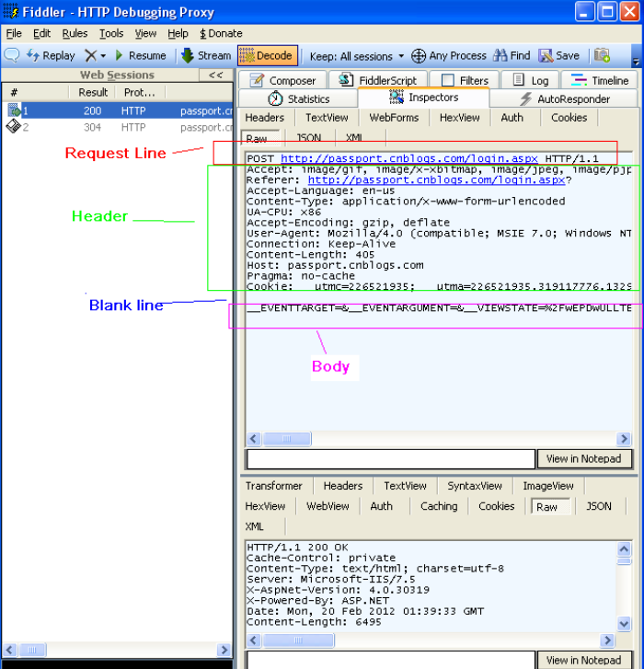The width and height of the screenshot is (644, 669).
Task: Select the Inspectors tab
Action: pos(423,98)
